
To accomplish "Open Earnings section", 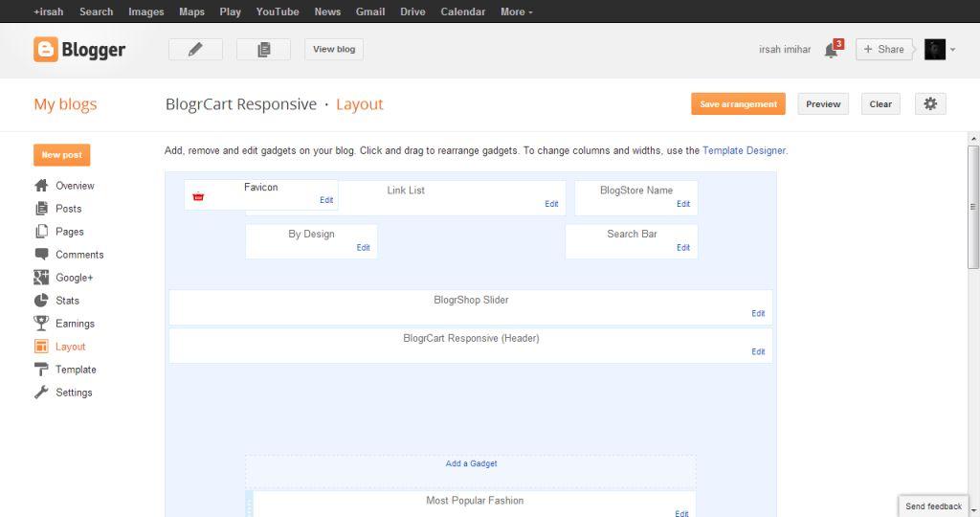I will tap(75, 324).
